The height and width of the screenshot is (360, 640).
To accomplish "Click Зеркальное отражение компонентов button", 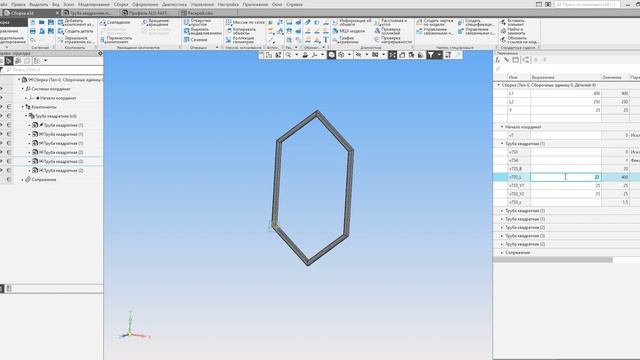I will [76, 40].
